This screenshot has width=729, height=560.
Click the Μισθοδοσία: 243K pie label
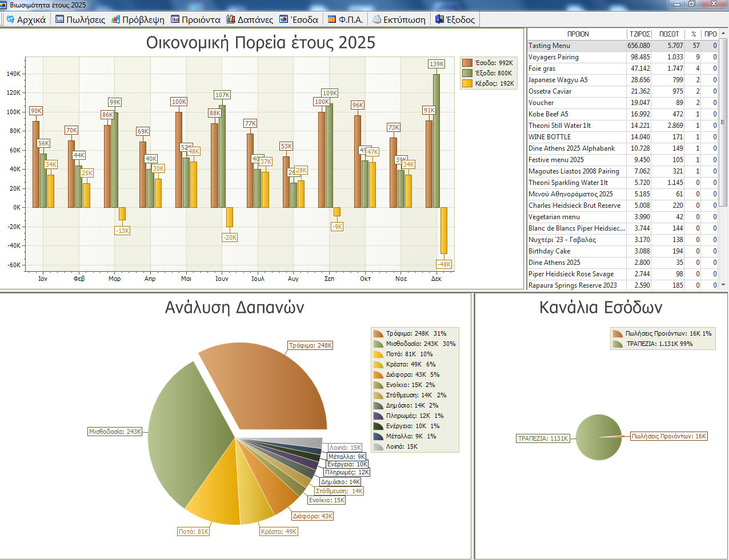pyautogui.click(x=115, y=432)
